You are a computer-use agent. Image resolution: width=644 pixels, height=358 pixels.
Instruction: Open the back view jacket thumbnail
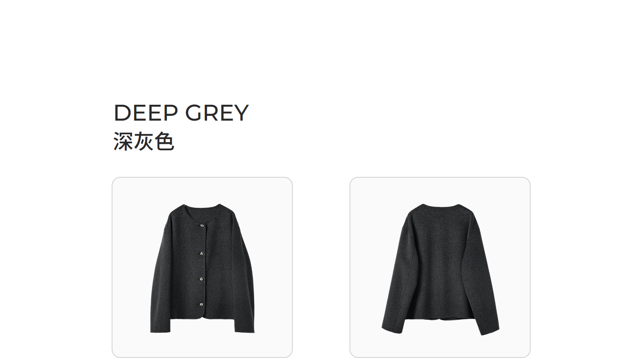[440, 267]
